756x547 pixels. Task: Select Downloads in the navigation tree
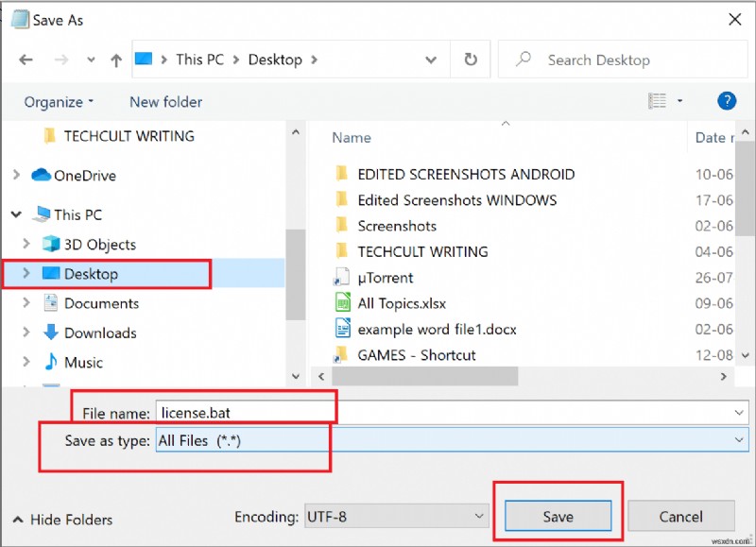tap(100, 333)
